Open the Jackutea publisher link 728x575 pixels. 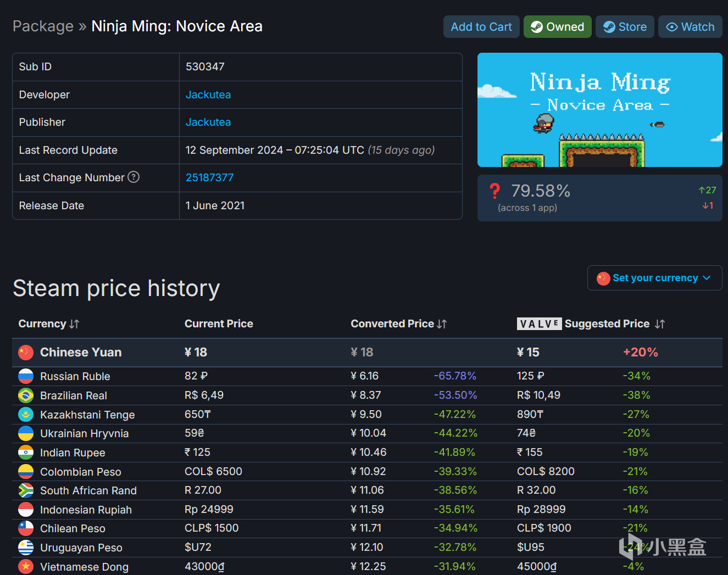tap(208, 122)
